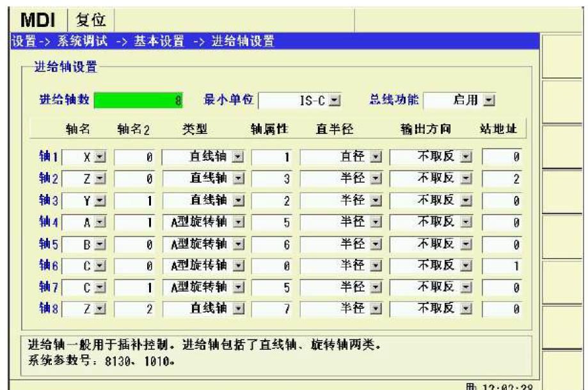Click the 复位 status label

(90, 19)
